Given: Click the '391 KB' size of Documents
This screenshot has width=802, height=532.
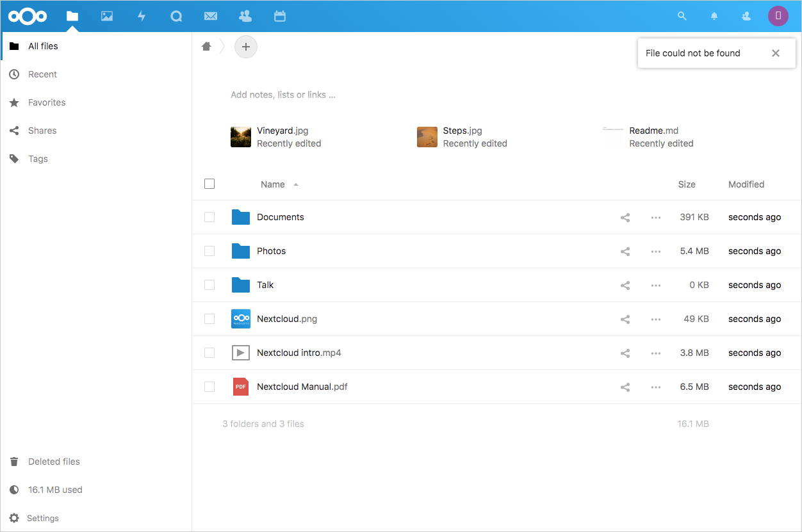Looking at the screenshot, I should pos(694,217).
